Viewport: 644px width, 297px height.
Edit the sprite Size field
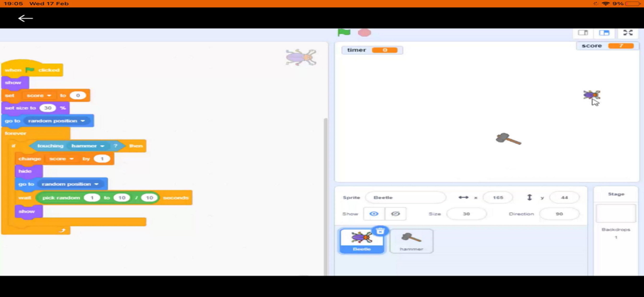pyautogui.click(x=466, y=213)
